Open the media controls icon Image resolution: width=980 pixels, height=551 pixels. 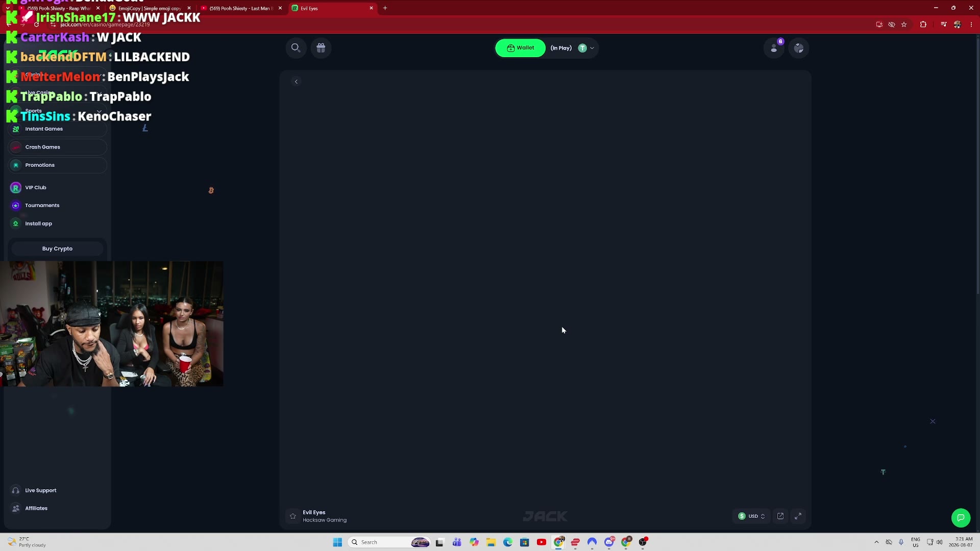point(943,24)
